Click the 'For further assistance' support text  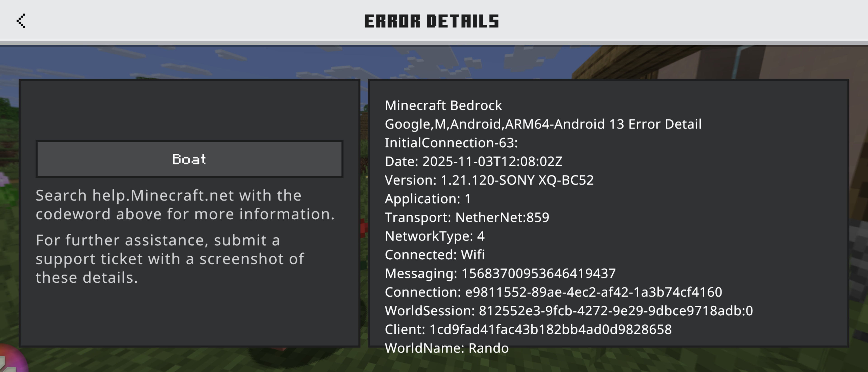pyautogui.click(x=170, y=259)
